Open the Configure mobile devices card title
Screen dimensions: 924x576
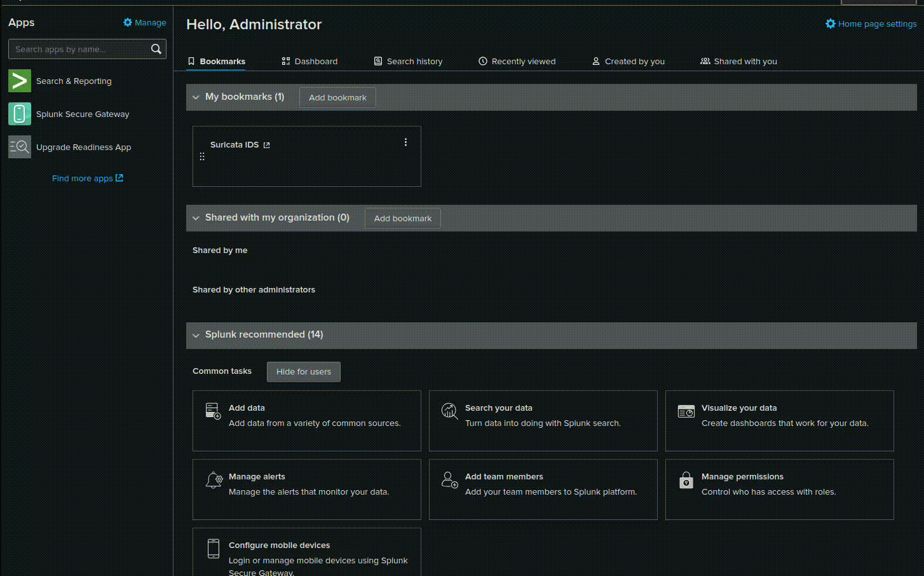[x=279, y=545]
